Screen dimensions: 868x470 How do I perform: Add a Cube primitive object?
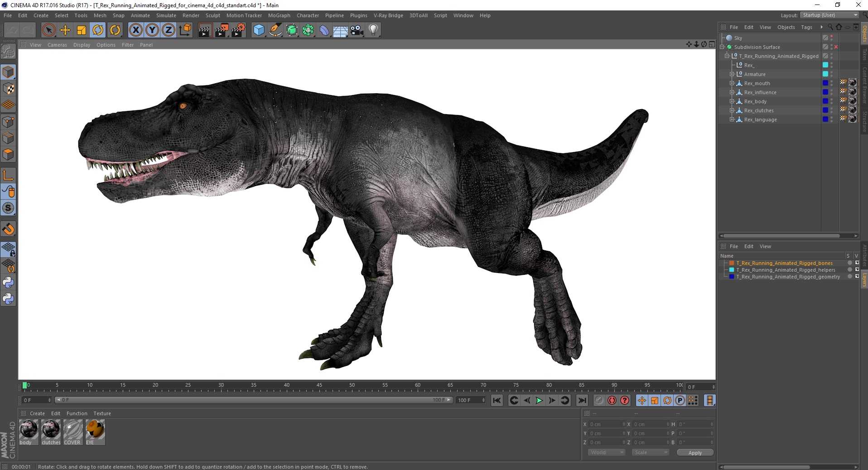pyautogui.click(x=259, y=30)
